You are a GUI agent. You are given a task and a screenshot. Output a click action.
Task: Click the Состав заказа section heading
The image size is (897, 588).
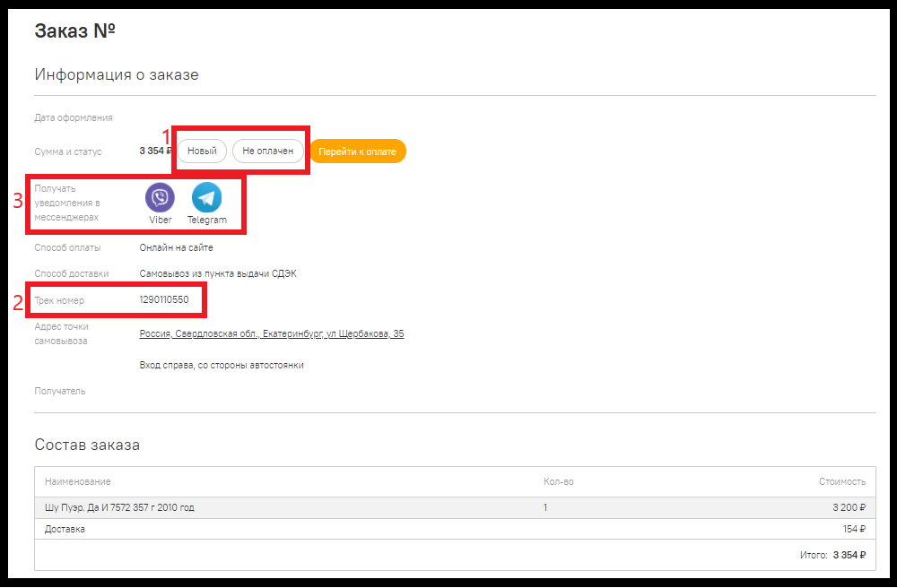(x=87, y=445)
